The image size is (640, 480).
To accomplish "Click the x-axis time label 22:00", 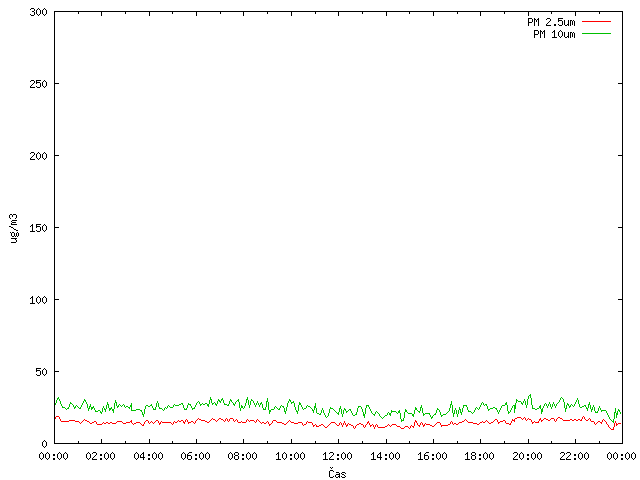I will click(574, 456).
